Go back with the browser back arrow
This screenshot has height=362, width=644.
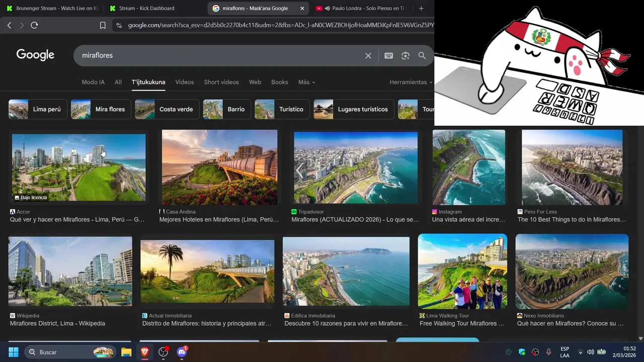pos(9,25)
